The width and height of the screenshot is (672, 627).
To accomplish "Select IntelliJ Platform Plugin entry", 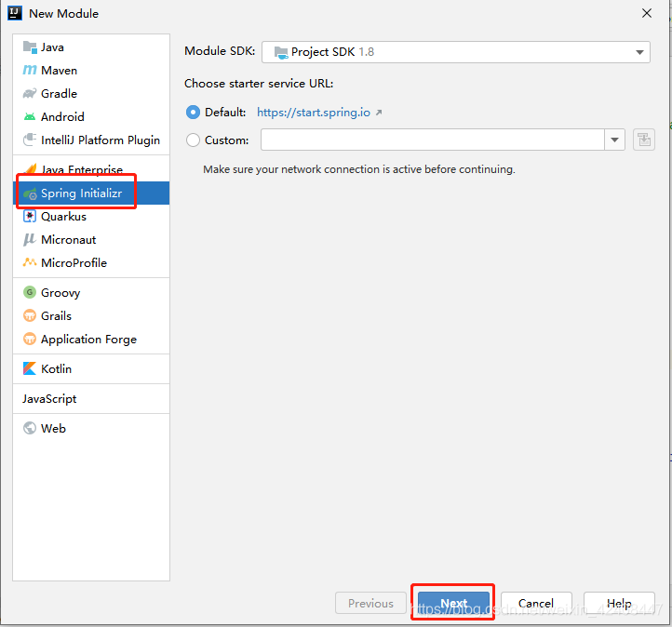I will tap(100, 140).
